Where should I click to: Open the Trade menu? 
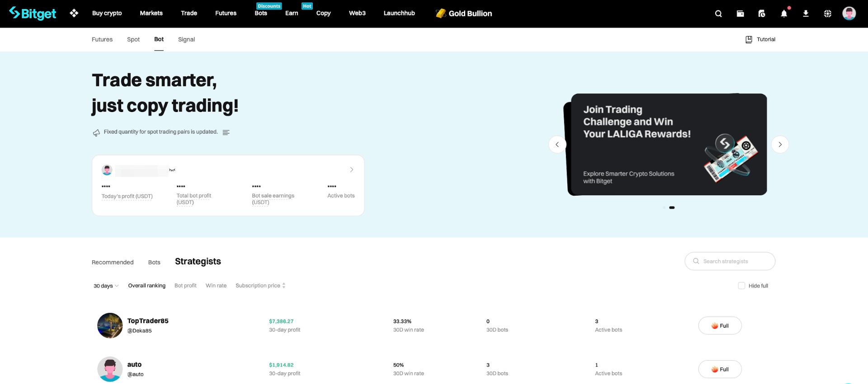click(x=189, y=13)
